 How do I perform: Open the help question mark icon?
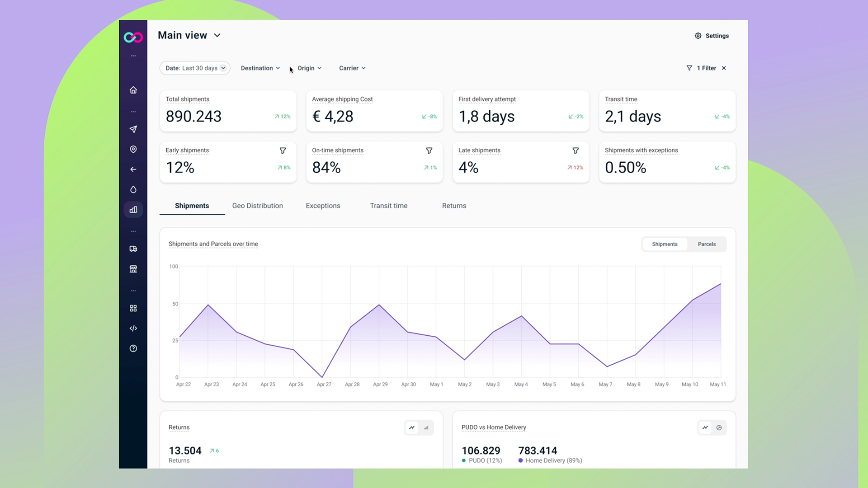tap(133, 348)
